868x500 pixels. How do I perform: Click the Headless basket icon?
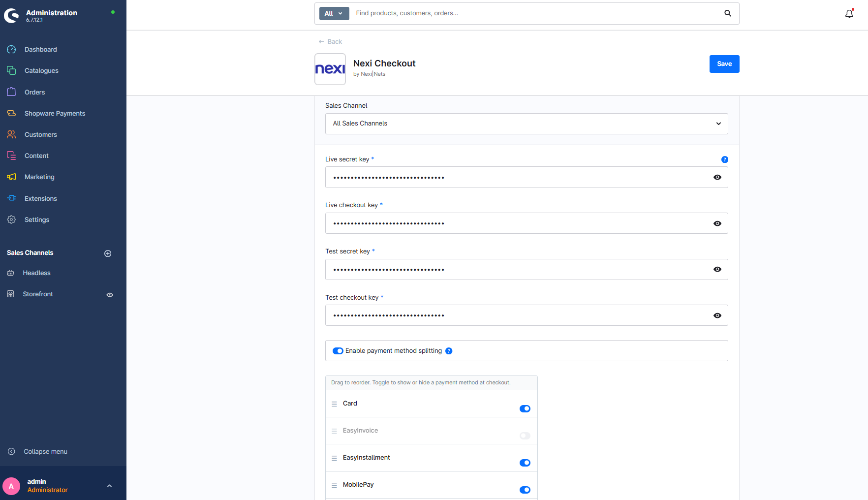(10, 273)
